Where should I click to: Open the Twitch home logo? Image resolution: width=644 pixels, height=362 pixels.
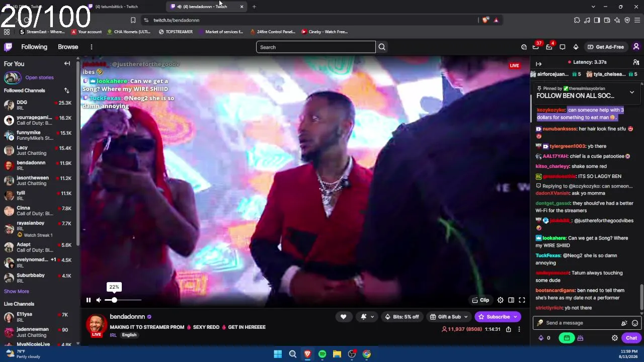click(x=8, y=47)
